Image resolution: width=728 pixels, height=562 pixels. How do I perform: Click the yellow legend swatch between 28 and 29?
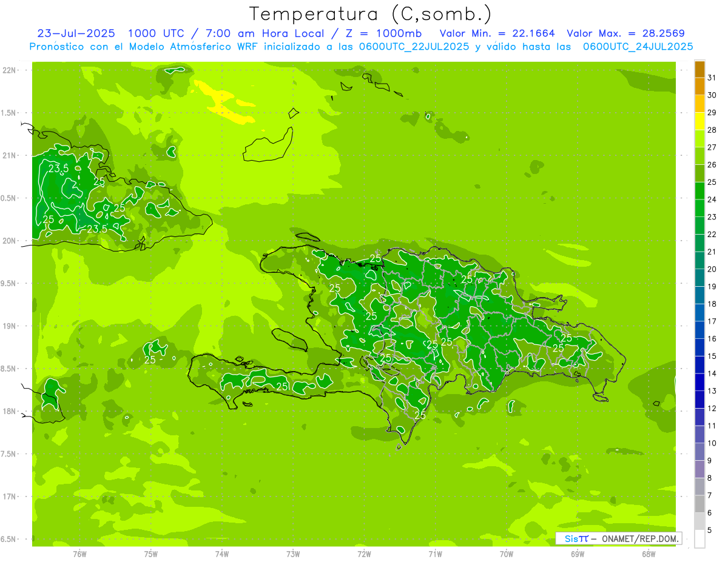pyautogui.click(x=699, y=121)
